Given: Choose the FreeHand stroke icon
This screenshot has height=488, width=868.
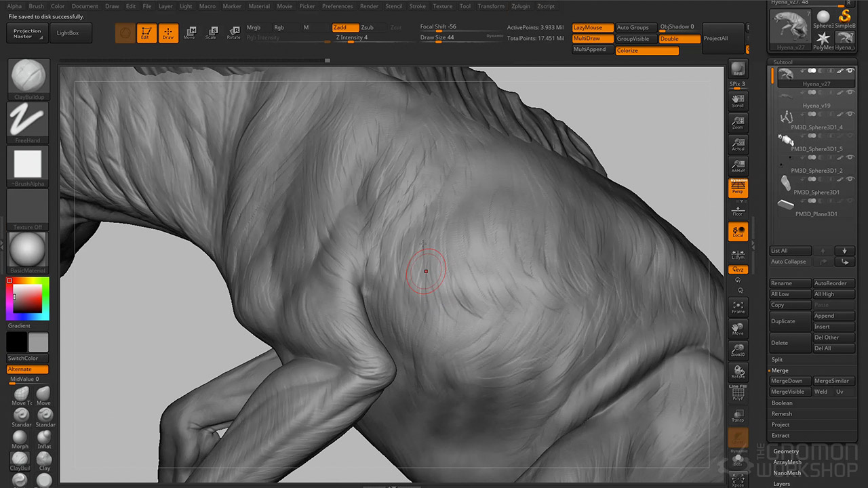Looking at the screenshot, I should point(28,120).
